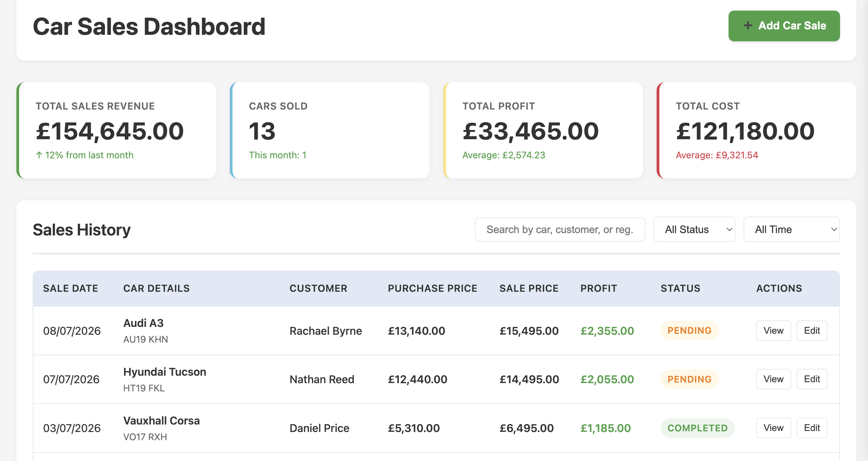Screen dimensions: 868x461
Task: Edit the Audi A3 sale
Action: coord(812,330)
